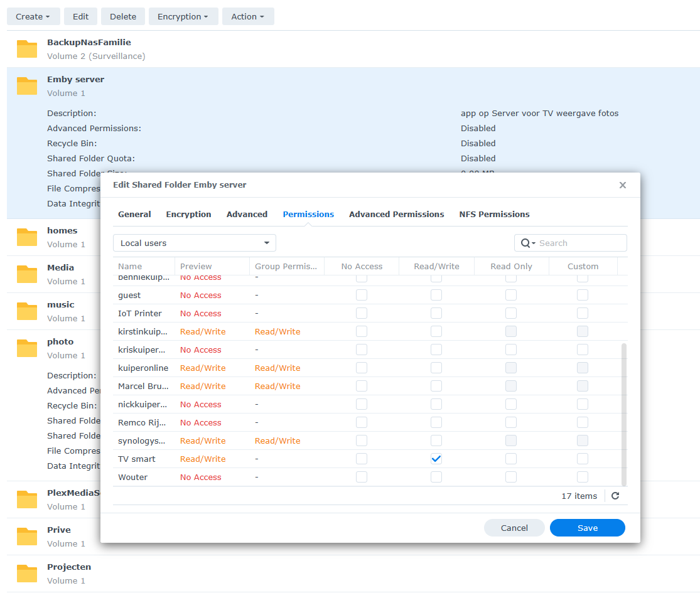Click the Emby server folder icon

pos(27,86)
